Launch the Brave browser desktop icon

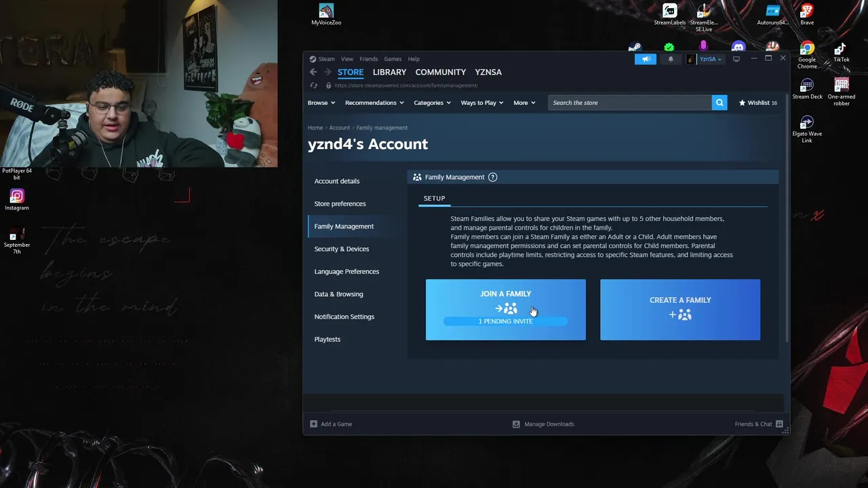point(807,15)
